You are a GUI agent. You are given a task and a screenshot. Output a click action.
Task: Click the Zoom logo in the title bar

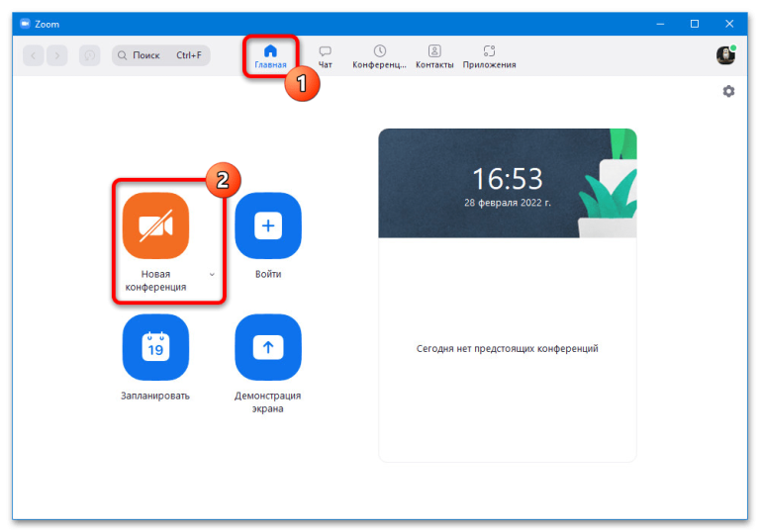(25, 24)
